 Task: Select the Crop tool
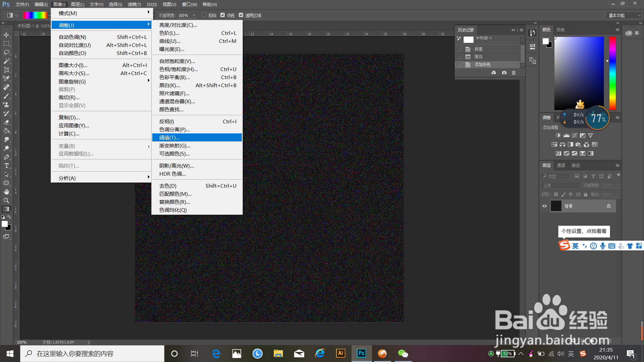(x=6, y=70)
